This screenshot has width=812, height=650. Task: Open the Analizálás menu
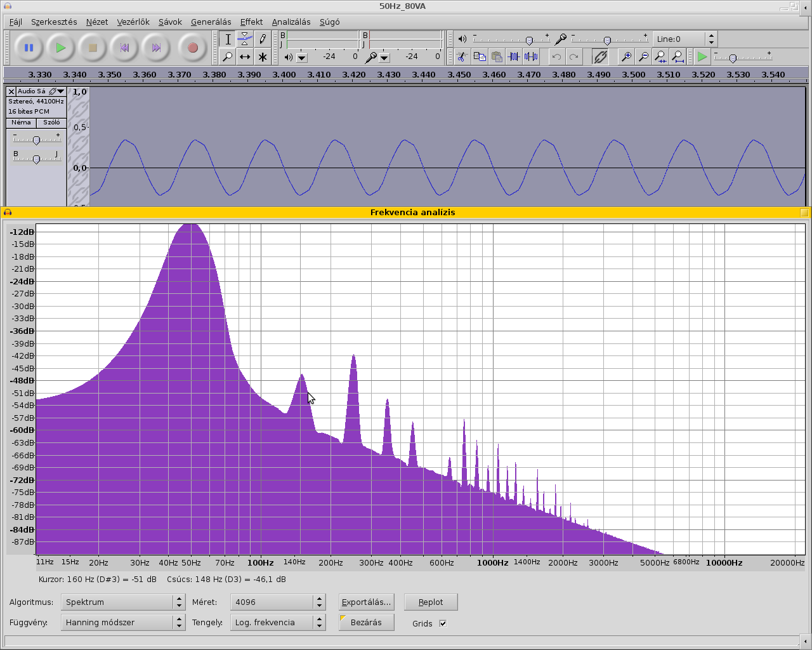[291, 22]
